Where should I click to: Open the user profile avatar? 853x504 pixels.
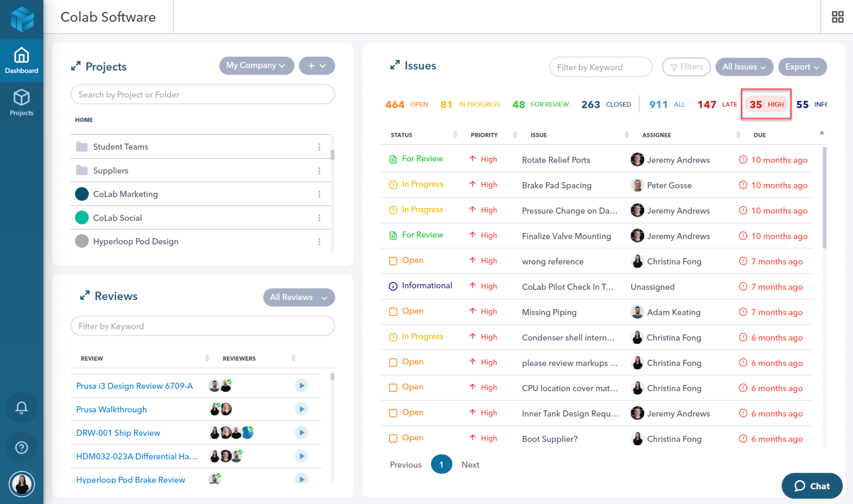pos(22,484)
